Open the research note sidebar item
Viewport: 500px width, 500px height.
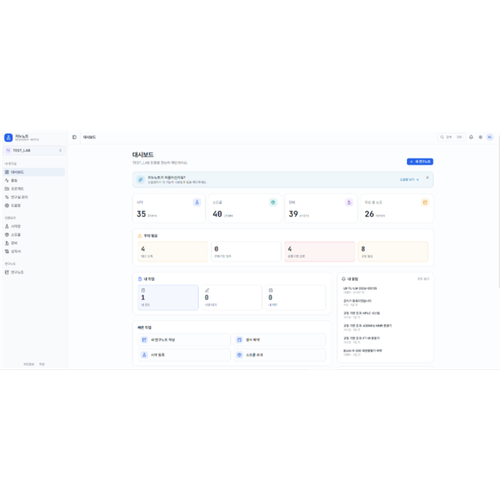pyautogui.click(x=34, y=272)
